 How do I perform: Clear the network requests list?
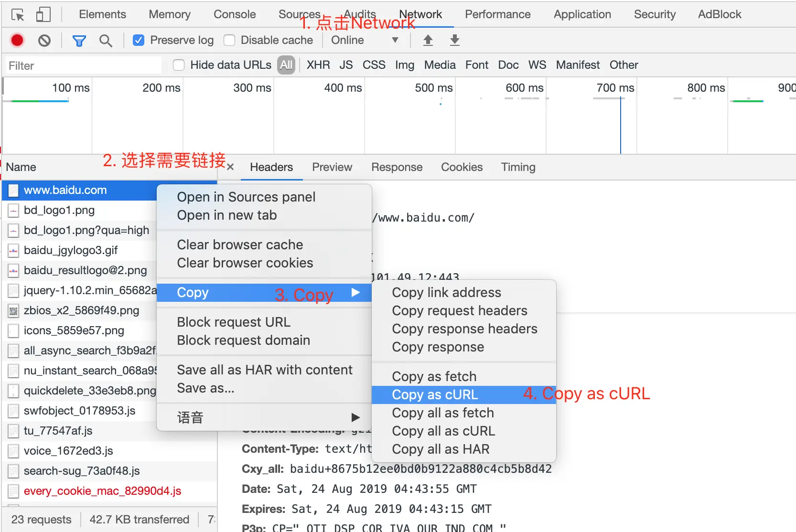click(x=44, y=40)
